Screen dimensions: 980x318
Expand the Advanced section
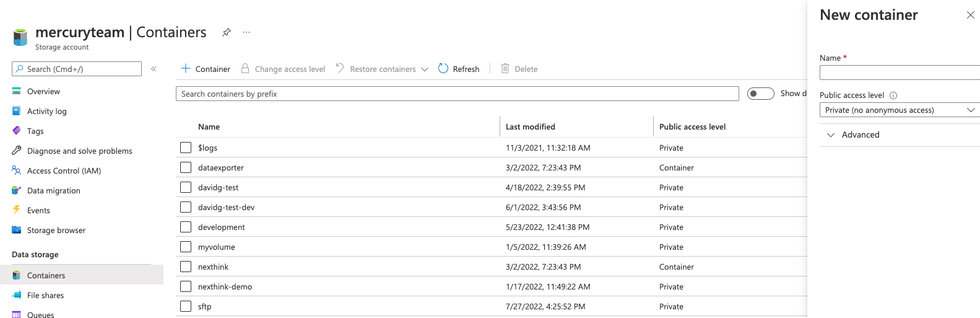[860, 135]
